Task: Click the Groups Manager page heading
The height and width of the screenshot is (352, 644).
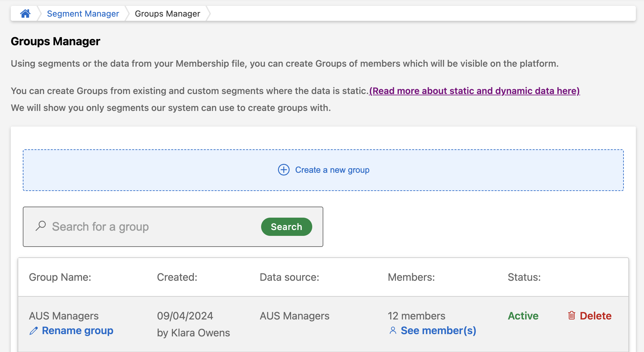Action: pos(55,42)
